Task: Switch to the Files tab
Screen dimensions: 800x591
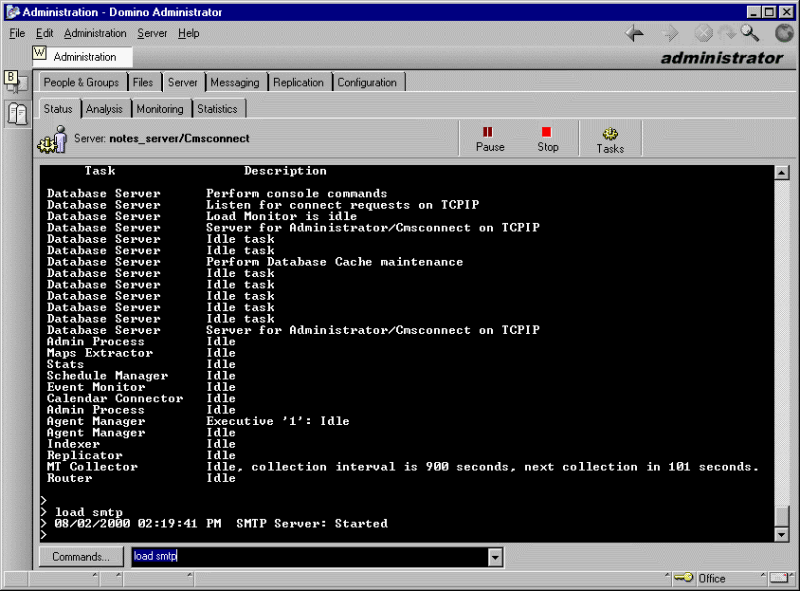Action: [143, 82]
